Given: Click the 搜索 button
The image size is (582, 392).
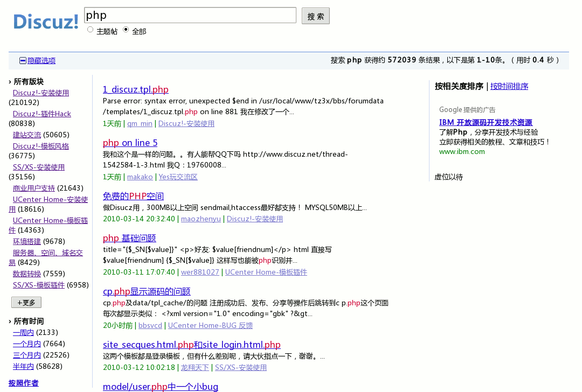Looking at the screenshot, I should pos(315,16).
